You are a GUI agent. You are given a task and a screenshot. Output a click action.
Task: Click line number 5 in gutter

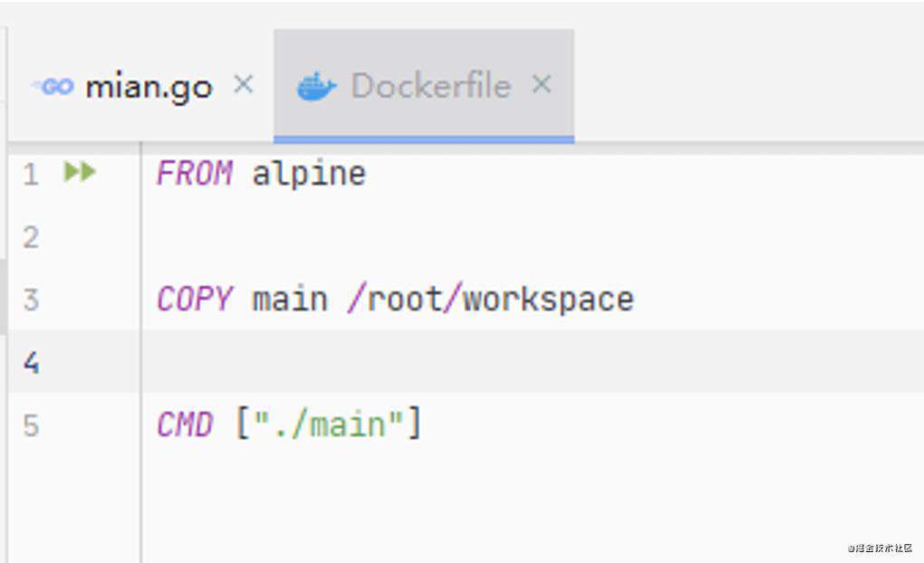(31, 425)
